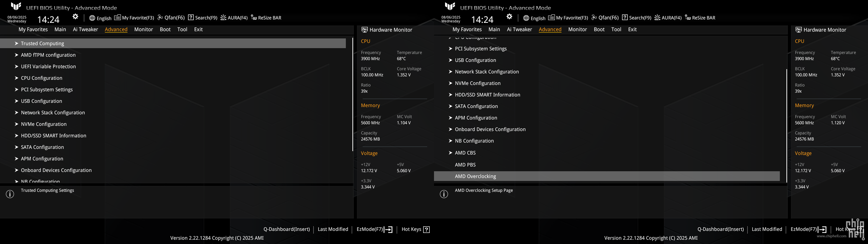Expand NB Configuration arrow in right screen
868x244 pixels.
click(x=450, y=141)
